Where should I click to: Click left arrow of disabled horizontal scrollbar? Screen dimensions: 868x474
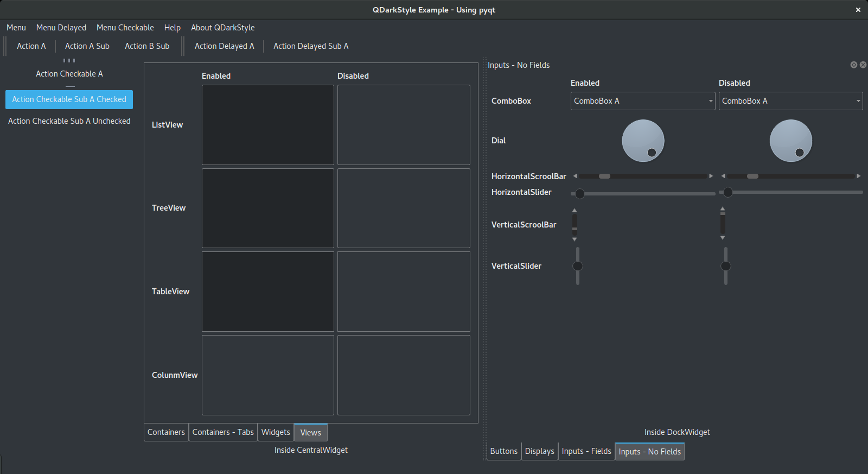[723, 176]
